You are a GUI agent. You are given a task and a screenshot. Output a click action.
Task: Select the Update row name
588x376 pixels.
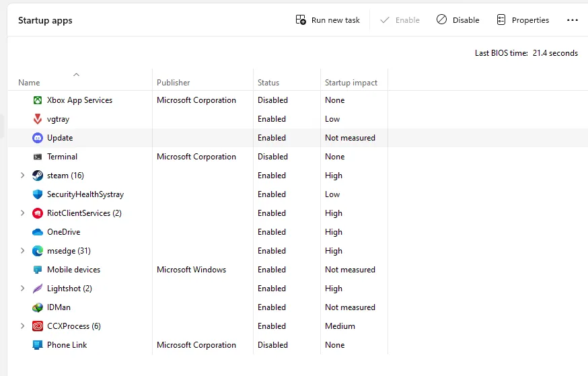point(60,138)
